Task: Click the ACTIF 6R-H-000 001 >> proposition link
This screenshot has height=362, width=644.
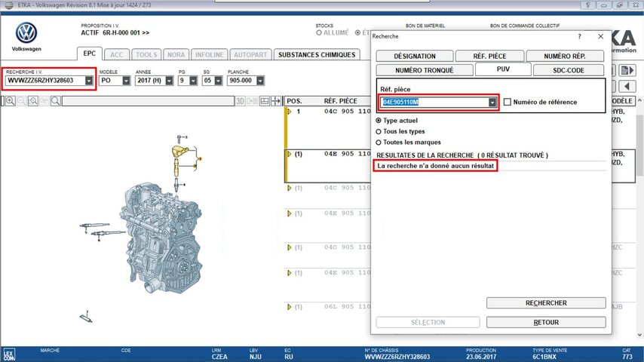Action: [x=115, y=33]
